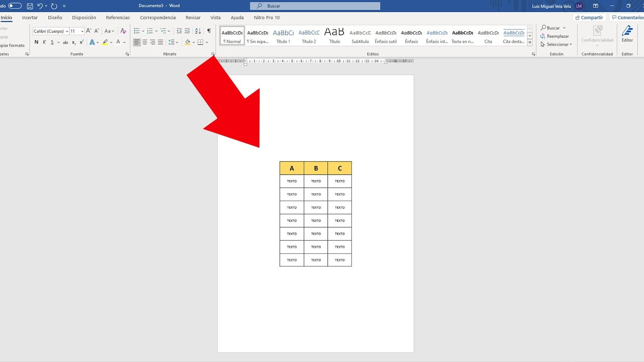This screenshot has height=362, width=644.
Task: Clear all formatting from selection
Action: [123, 31]
